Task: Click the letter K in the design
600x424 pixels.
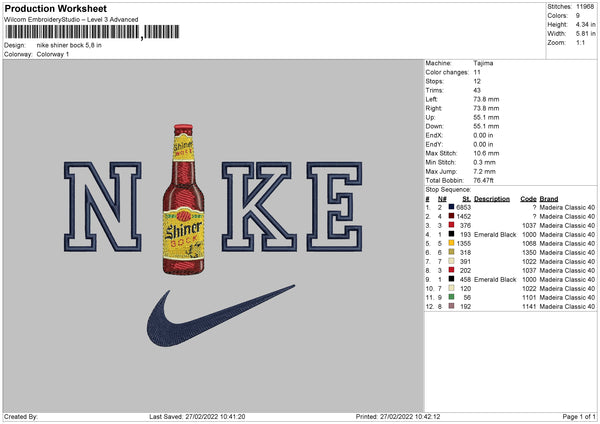Action: [258, 207]
